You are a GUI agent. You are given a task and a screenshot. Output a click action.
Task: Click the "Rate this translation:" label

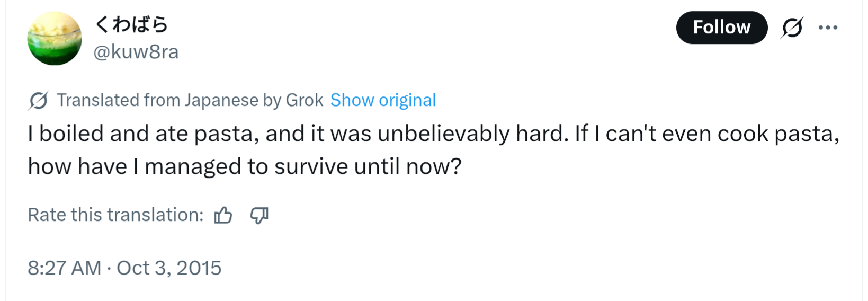coord(115,215)
